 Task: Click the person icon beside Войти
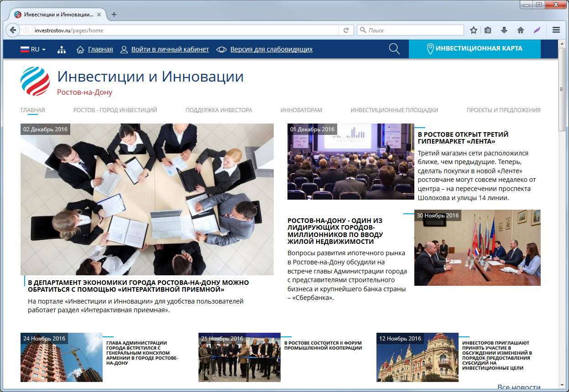(124, 49)
